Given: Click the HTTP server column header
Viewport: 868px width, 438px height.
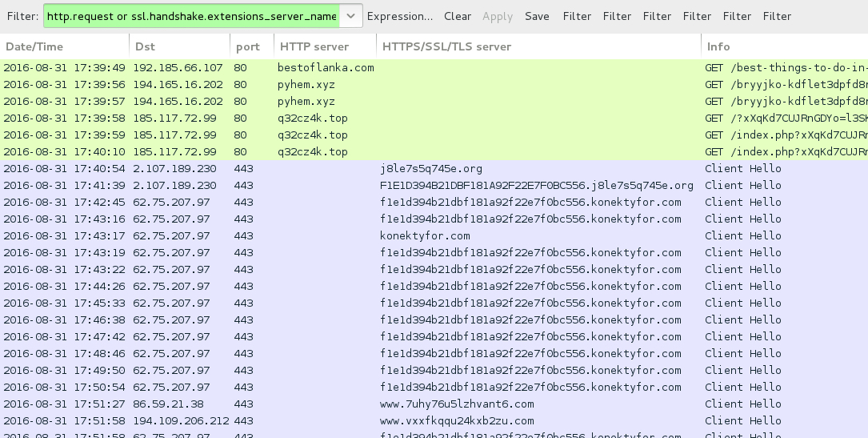Looking at the screenshot, I should tap(324, 46).
